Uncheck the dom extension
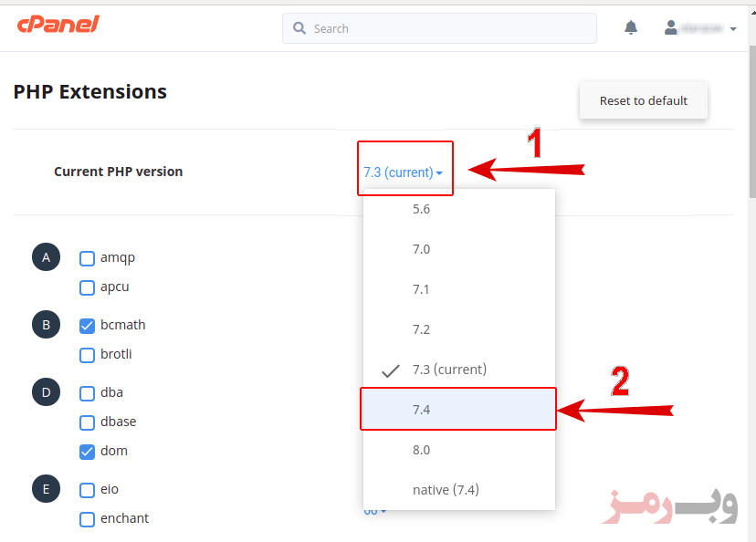 click(x=87, y=452)
